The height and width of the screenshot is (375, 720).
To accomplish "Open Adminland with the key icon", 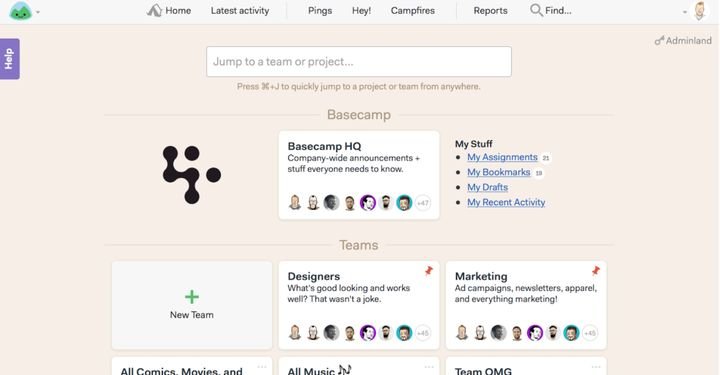I will [683, 41].
